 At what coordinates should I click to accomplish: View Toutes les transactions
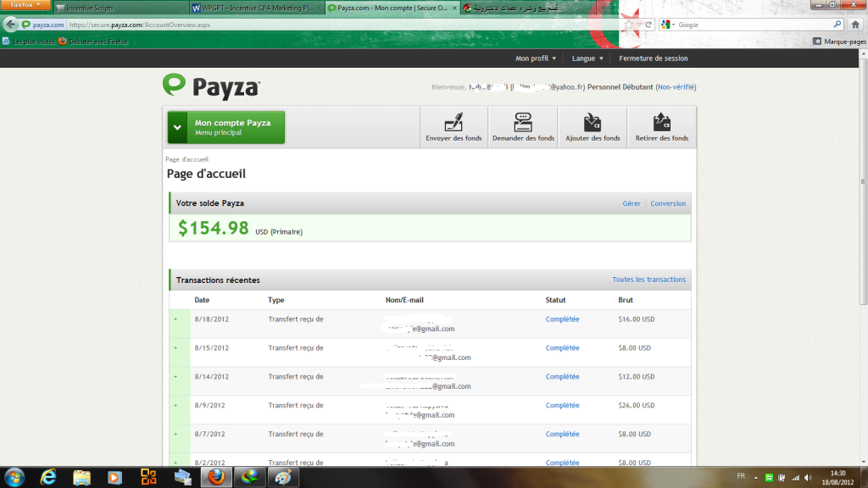(x=648, y=280)
